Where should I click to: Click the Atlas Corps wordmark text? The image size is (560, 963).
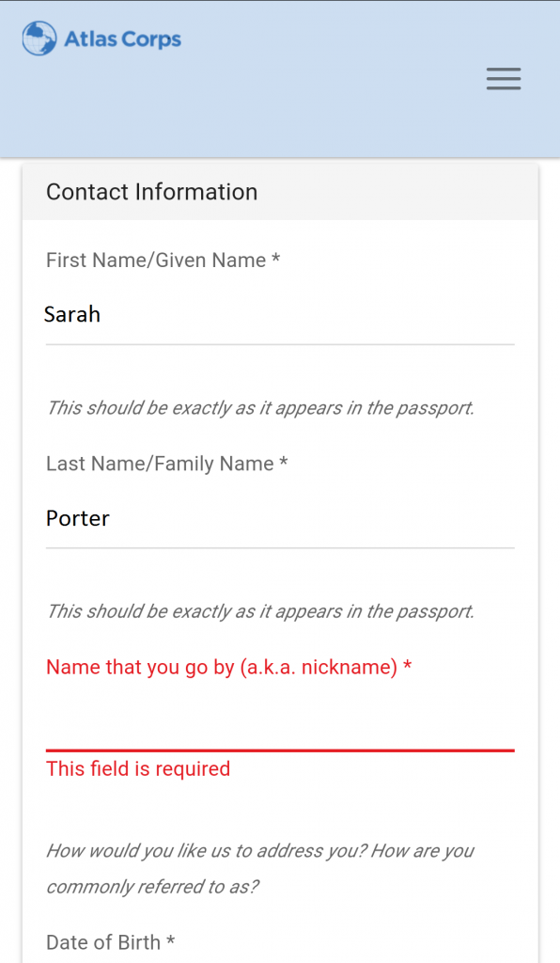pos(123,39)
